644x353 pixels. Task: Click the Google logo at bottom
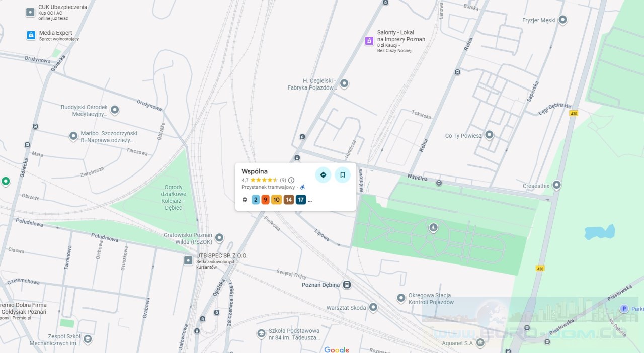(337, 349)
